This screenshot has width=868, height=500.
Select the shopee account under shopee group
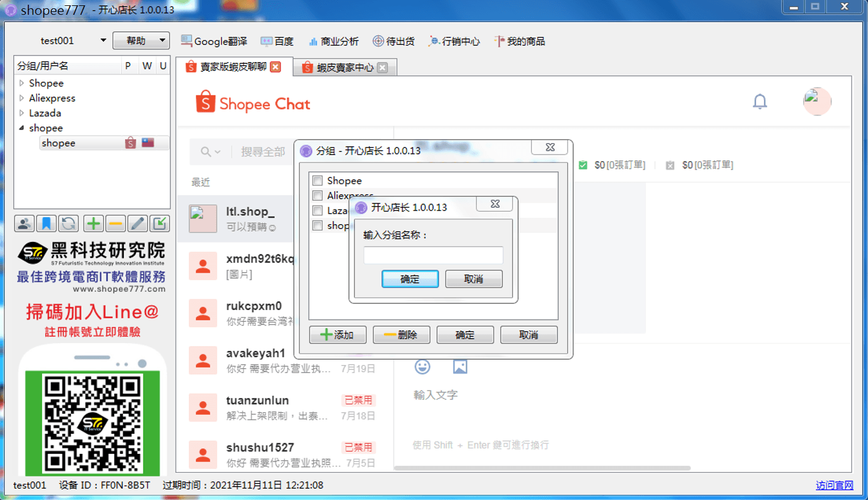tap(105, 143)
